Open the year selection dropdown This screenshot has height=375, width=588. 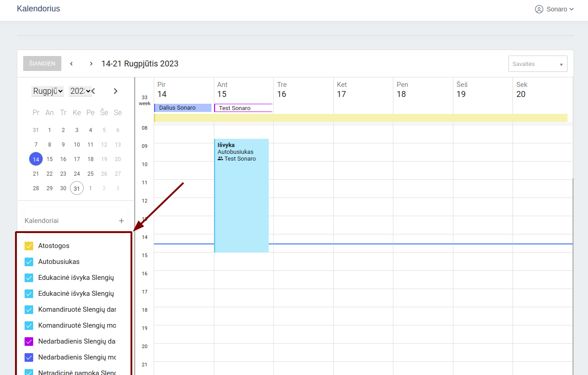click(80, 91)
